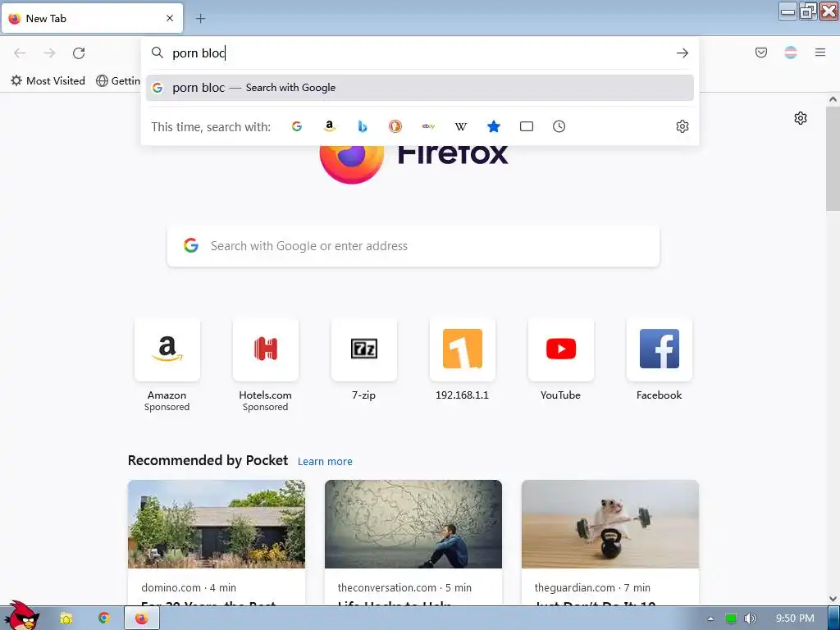Open new tab personalize gear icon
Viewport: 840px width, 630px height.
(801, 118)
